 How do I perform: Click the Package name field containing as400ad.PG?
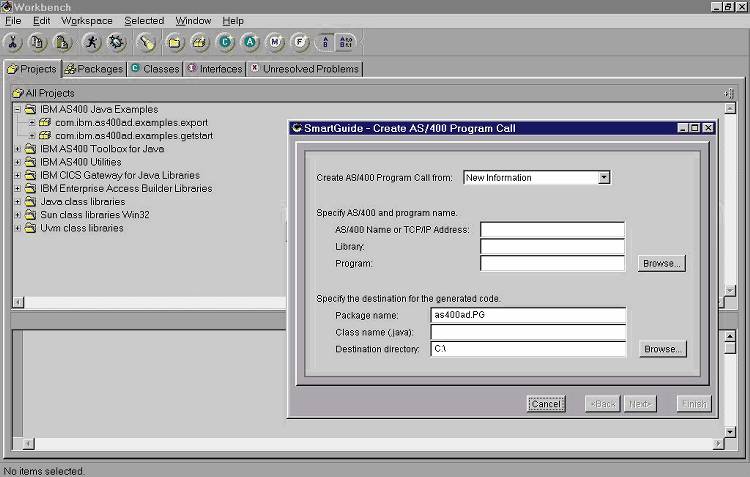point(528,315)
